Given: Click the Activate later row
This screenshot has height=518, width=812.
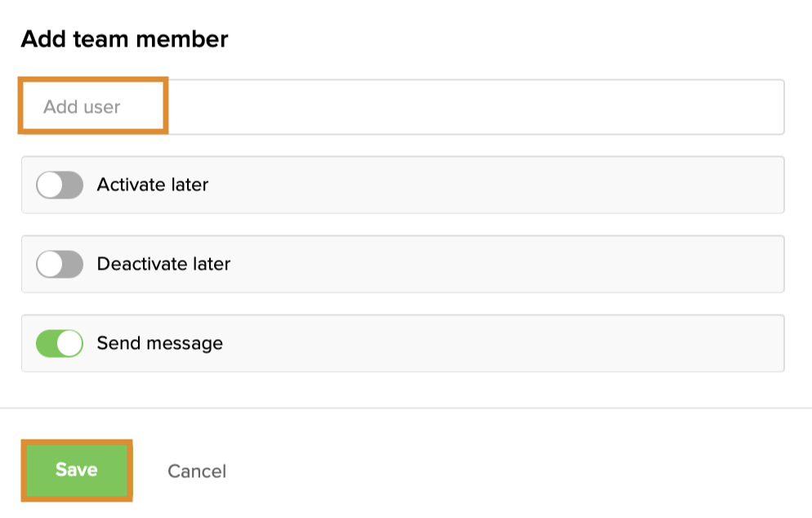Looking at the screenshot, I should point(403,185).
